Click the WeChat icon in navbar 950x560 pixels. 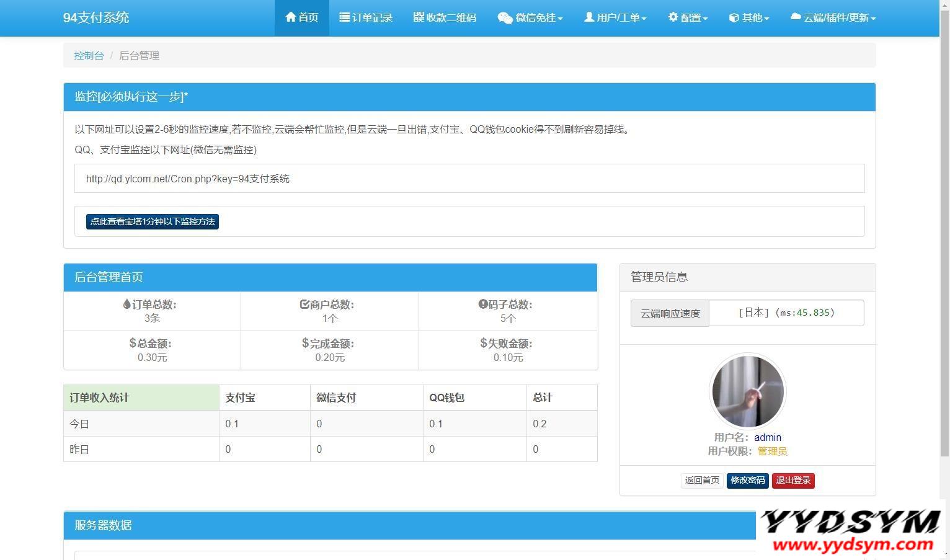click(505, 18)
